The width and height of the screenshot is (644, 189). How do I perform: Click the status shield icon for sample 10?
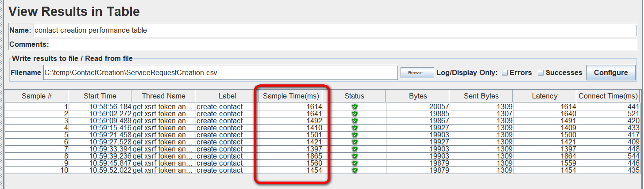[355, 170]
